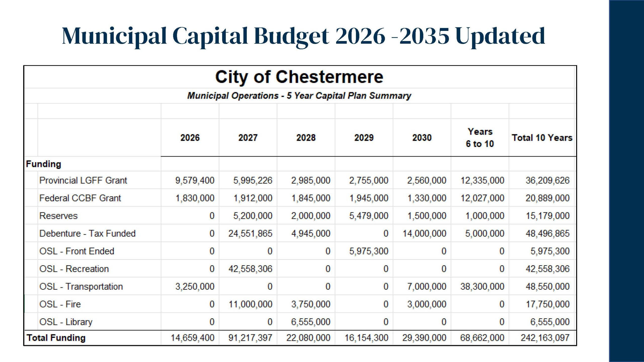Click Debenture - Tax Funded row label
Image resolution: width=644 pixels, height=362 pixels.
pos(87,234)
